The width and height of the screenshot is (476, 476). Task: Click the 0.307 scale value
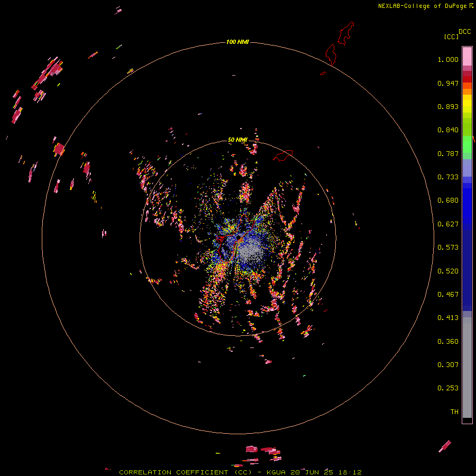pyautogui.click(x=448, y=365)
